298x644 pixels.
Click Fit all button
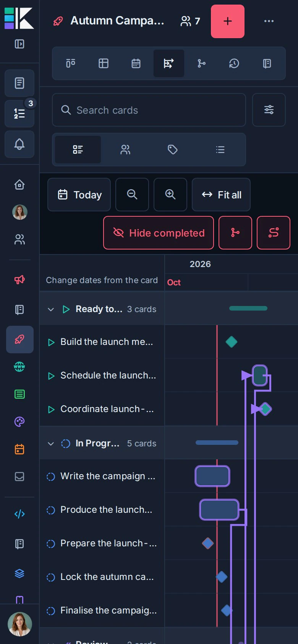pyautogui.click(x=221, y=195)
